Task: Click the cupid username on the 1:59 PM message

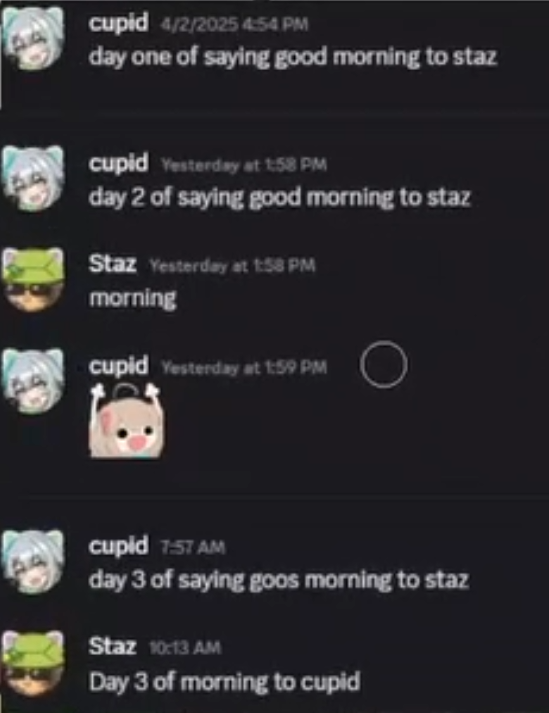Action: tap(119, 366)
